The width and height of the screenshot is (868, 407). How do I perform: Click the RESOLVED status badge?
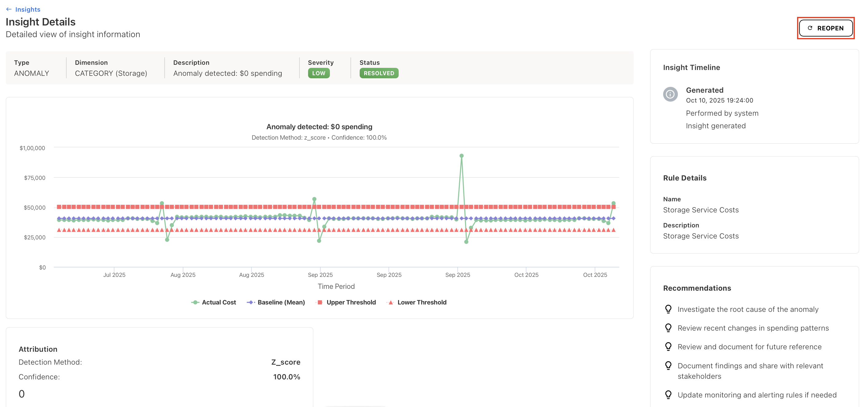[379, 73]
